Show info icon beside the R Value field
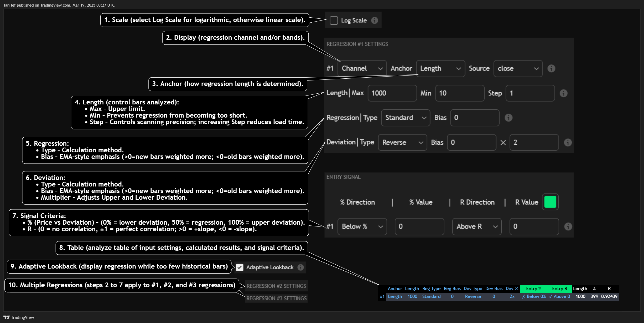644x323 pixels. [568, 226]
